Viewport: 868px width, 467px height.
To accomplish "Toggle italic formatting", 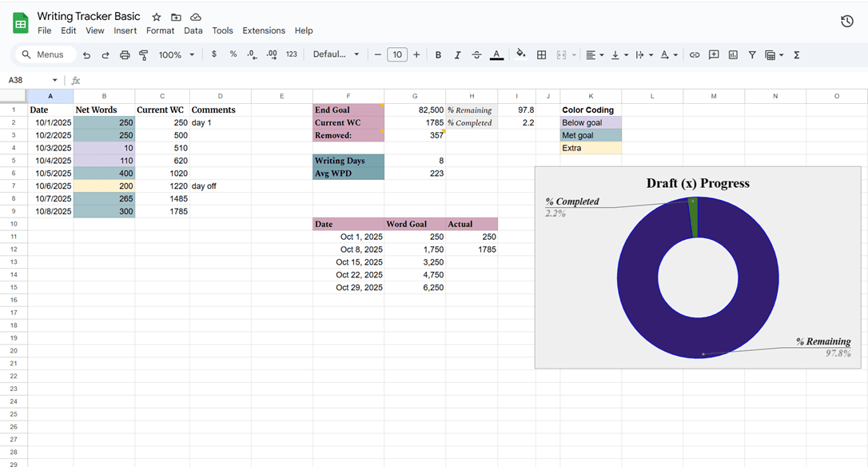I will click(457, 55).
